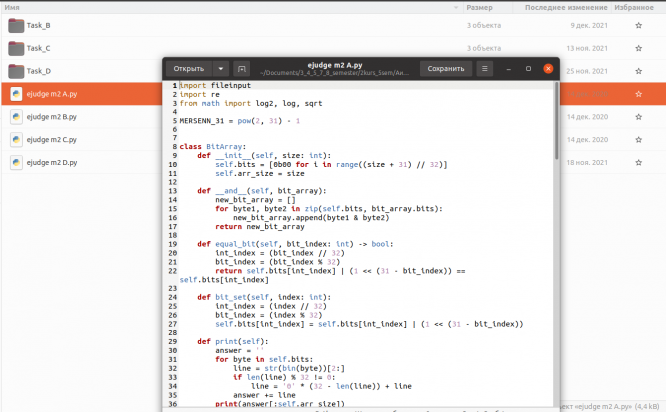Viewport: 666px width, 412px height.
Task: Toggle favorite star for Task_C folder
Action: tap(638, 48)
